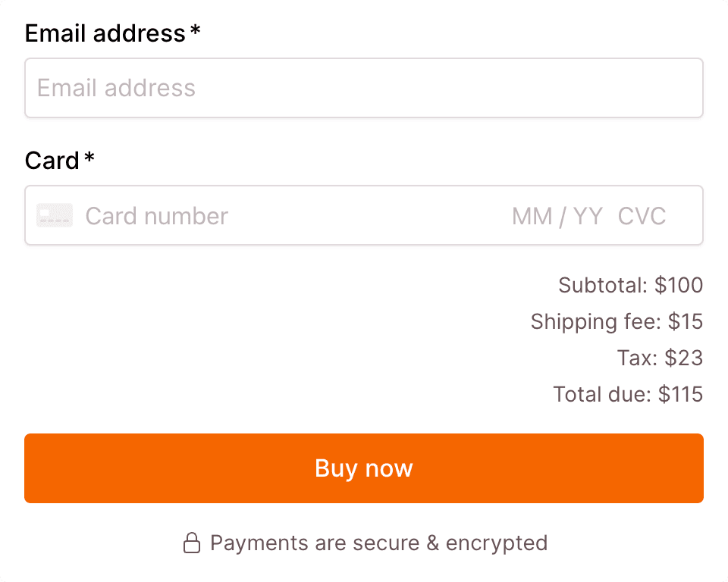Click the Subtotal: $100 line

pos(630,285)
